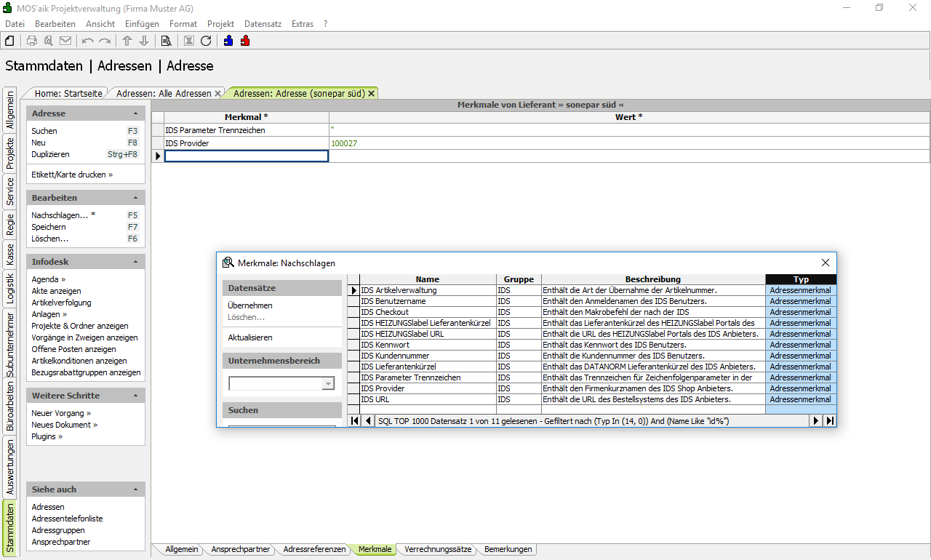Close the 'Adresse (sonepar süd)' tab
The height and width of the screenshot is (560, 931).
371,94
